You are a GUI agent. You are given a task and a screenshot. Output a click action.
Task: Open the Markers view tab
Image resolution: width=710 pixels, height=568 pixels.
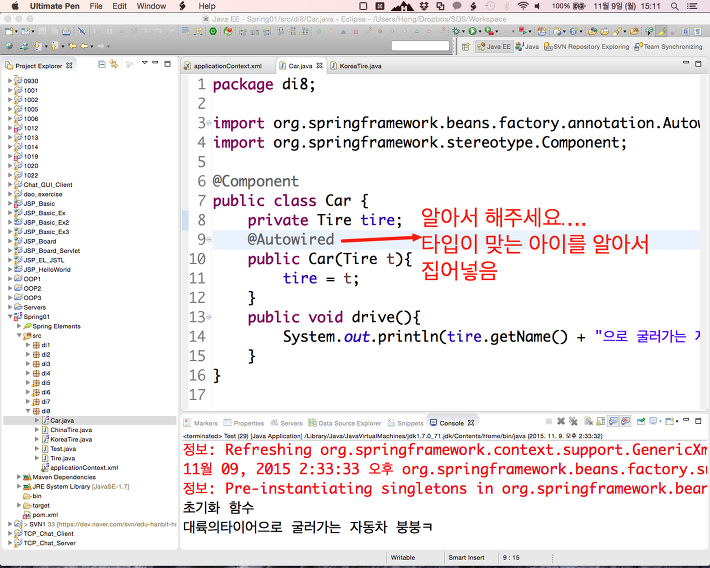(201, 423)
